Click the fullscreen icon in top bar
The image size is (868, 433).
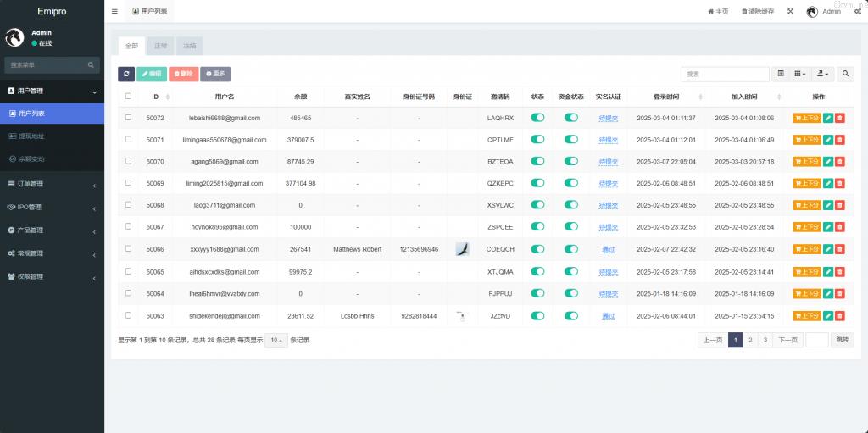point(790,11)
